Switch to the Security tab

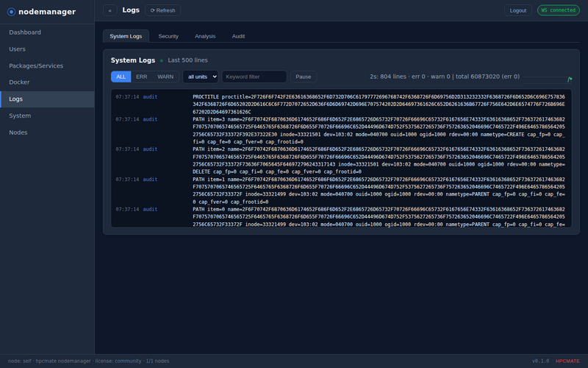(x=168, y=36)
